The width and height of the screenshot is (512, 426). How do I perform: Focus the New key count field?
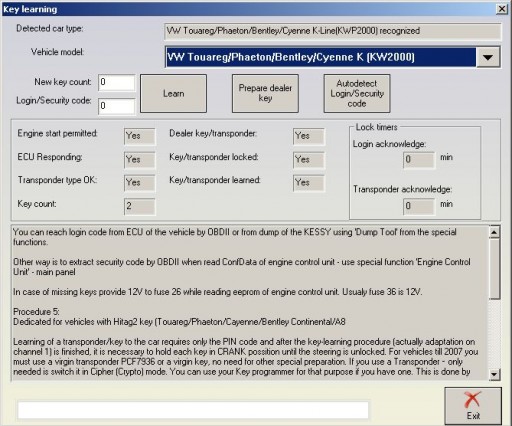(x=117, y=82)
